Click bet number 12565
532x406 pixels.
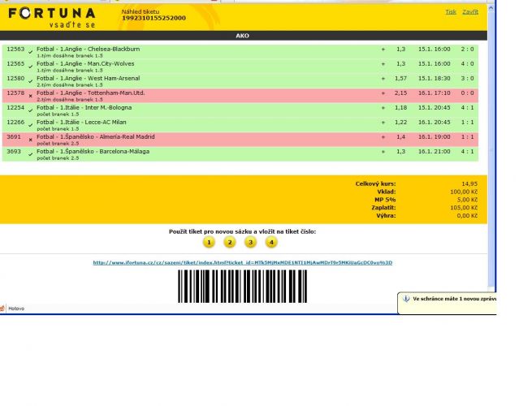(15, 63)
